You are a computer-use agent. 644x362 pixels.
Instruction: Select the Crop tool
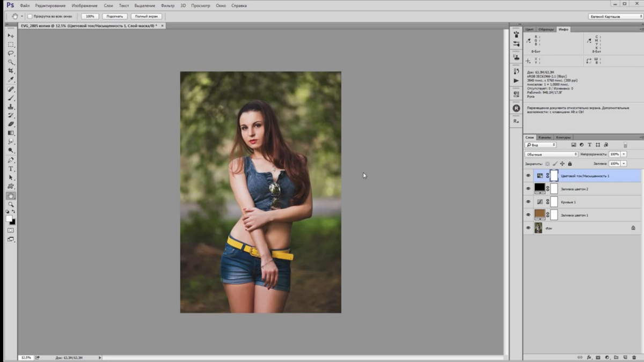click(x=11, y=71)
